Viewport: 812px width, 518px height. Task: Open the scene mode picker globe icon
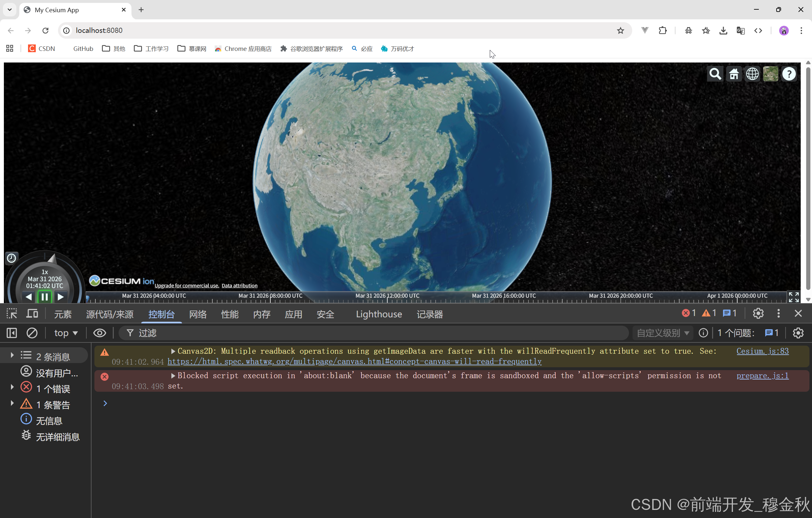pos(752,74)
